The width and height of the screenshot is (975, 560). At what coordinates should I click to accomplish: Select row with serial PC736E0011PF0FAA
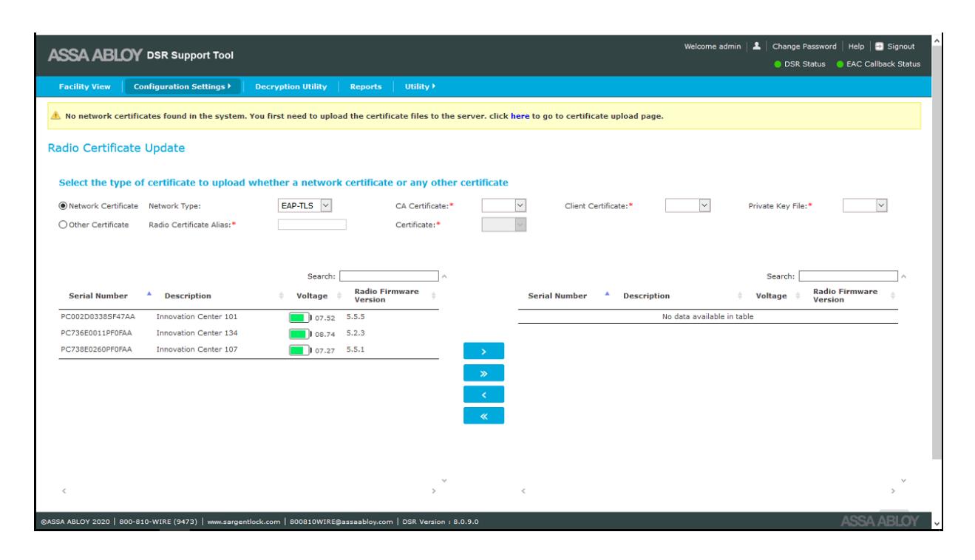tap(249, 334)
